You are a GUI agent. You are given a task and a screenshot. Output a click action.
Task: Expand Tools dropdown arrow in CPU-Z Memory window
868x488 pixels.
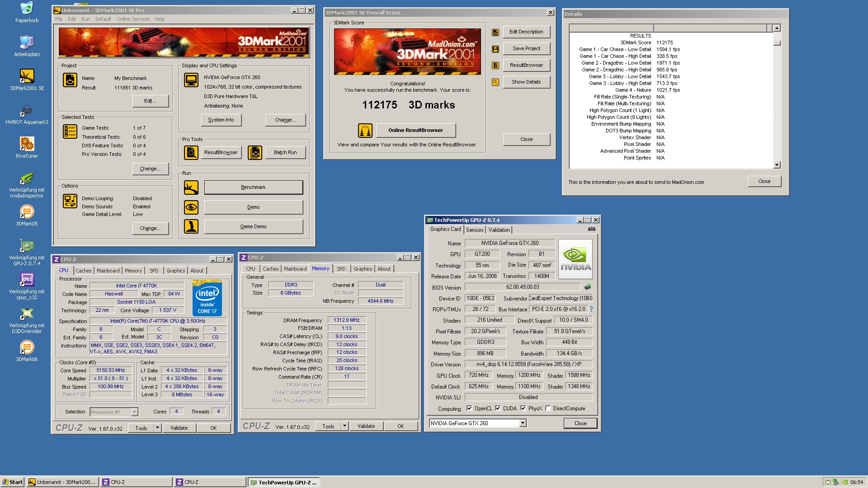pos(344,426)
